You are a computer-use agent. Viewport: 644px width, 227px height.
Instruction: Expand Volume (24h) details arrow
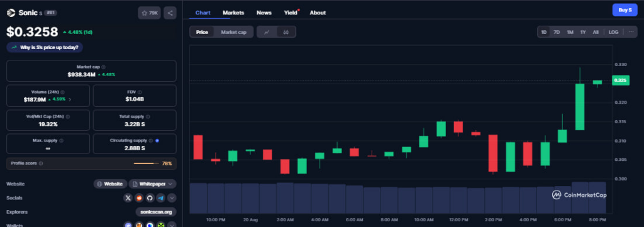tap(70, 99)
